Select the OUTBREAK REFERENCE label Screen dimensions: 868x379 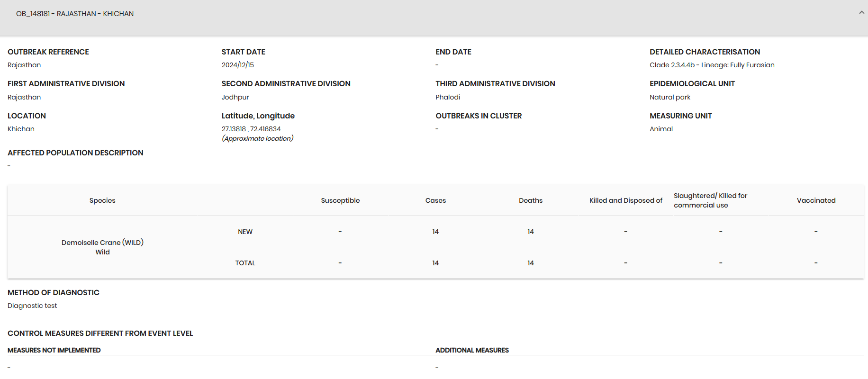point(48,52)
